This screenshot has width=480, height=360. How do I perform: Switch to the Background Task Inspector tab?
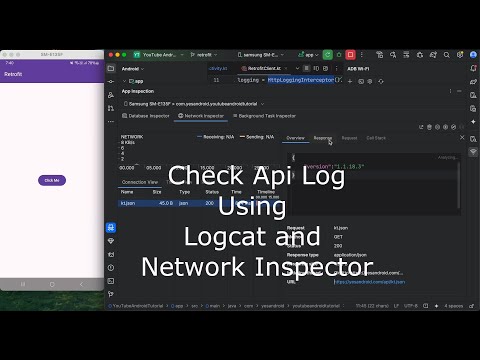[x=264, y=116]
